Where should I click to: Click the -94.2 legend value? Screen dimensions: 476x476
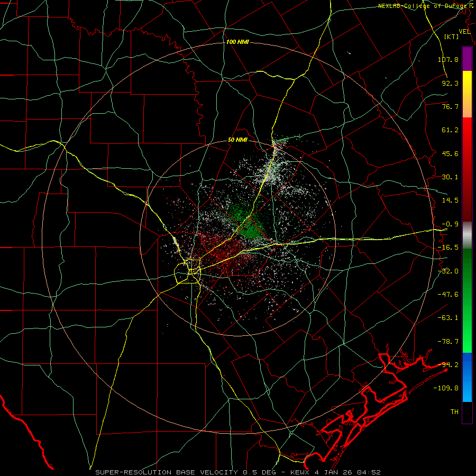[x=448, y=364]
